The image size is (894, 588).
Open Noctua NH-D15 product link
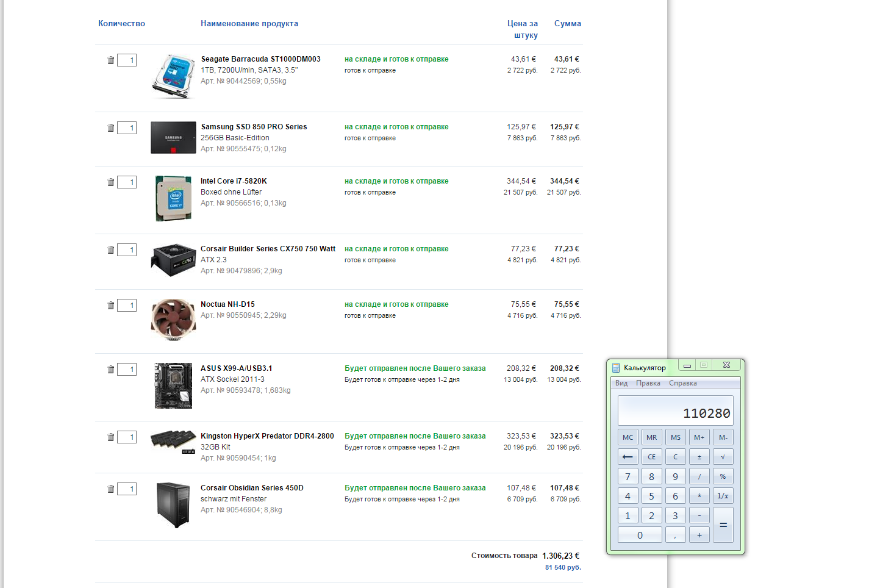pos(227,304)
